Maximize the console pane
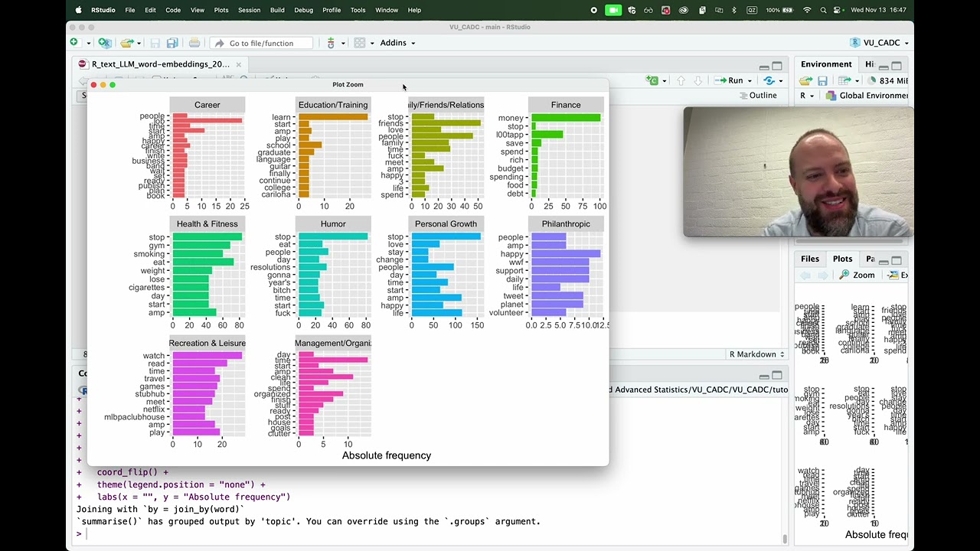The height and width of the screenshot is (551, 980). click(777, 375)
